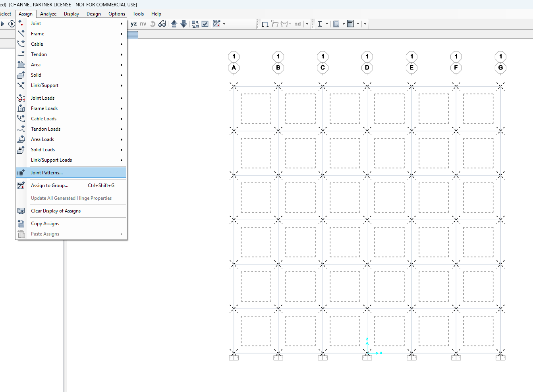Open the Analyze menu
This screenshot has width=533, height=392.
click(48, 14)
